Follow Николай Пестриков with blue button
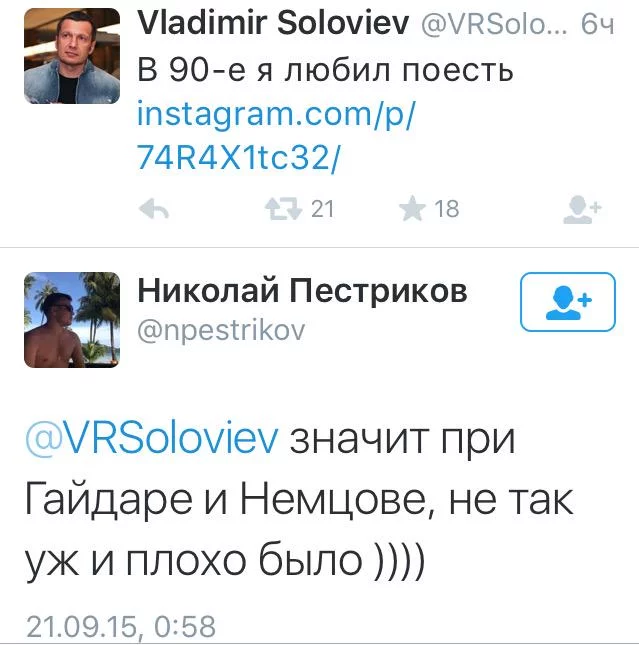Image resolution: width=639 pixels, height=645 pixels. (x=568, y=302)
